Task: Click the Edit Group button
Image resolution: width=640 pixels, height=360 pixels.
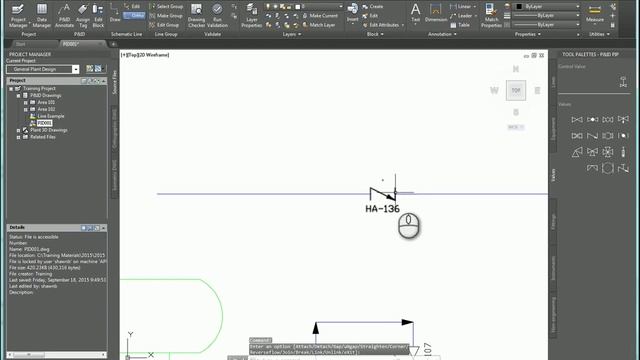Action: coord(164,25)
